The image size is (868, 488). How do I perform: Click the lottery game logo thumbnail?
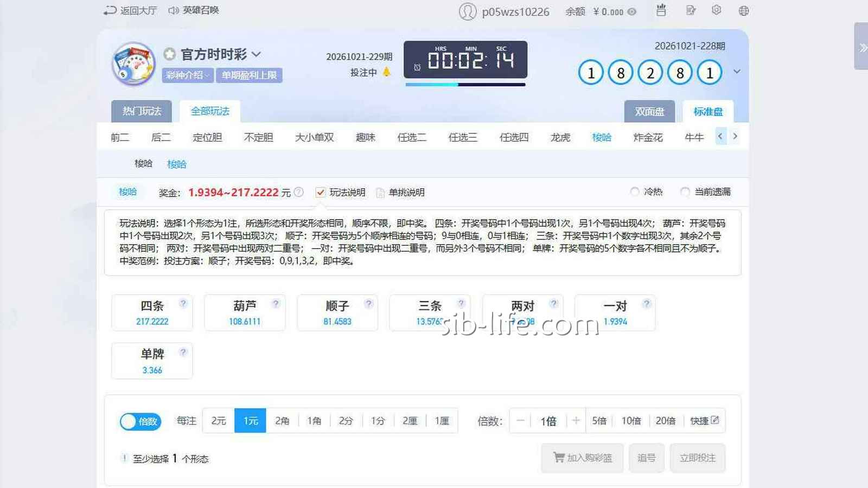pos(133,64)
